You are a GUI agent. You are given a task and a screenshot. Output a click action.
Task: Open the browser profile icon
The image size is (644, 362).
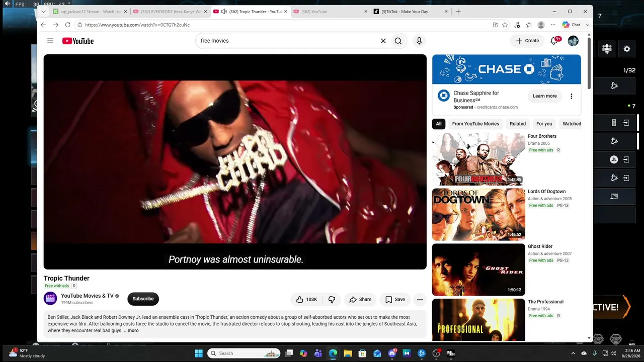541,25
